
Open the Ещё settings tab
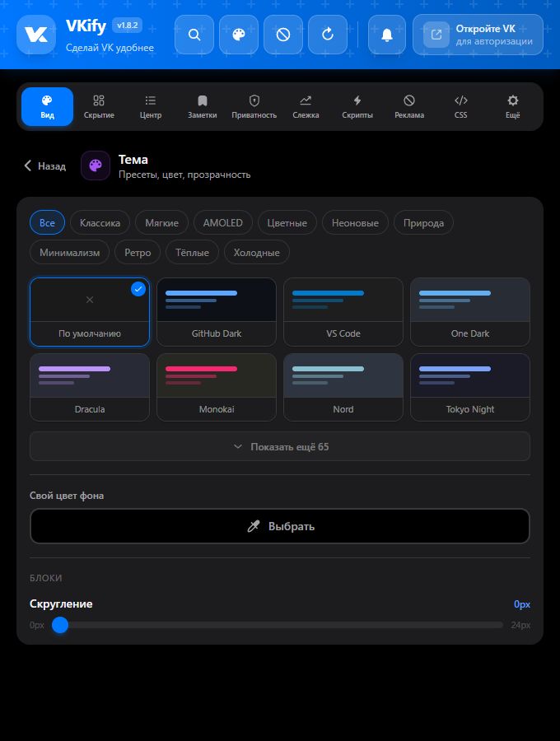pos(513,107)
